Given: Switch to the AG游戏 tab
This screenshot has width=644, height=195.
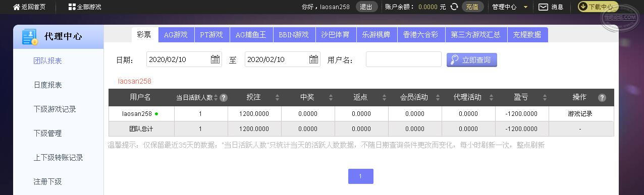Looking at the screenshot, I should [176, 35].
